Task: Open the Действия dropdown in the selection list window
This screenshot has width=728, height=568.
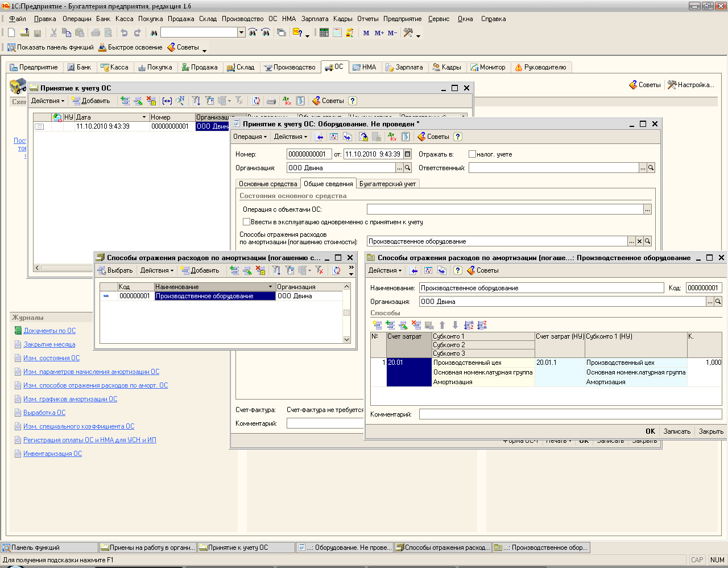Action: [x=156, y=270]
